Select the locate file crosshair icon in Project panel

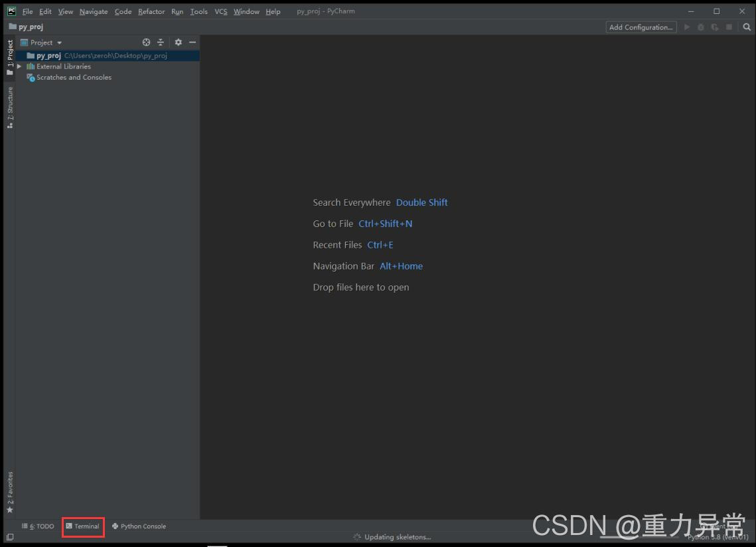[x=146, y=42]
